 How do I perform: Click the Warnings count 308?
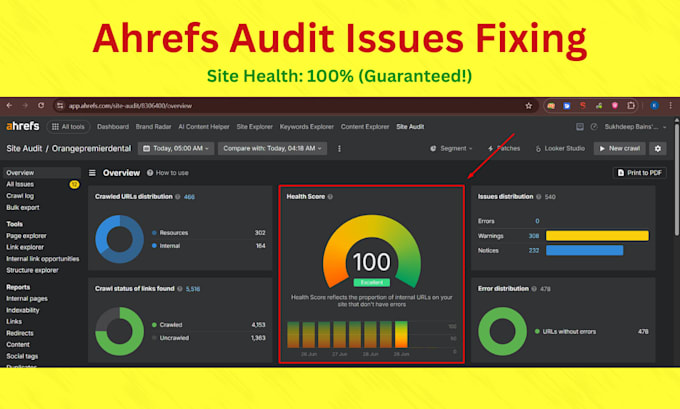point(534,236)
